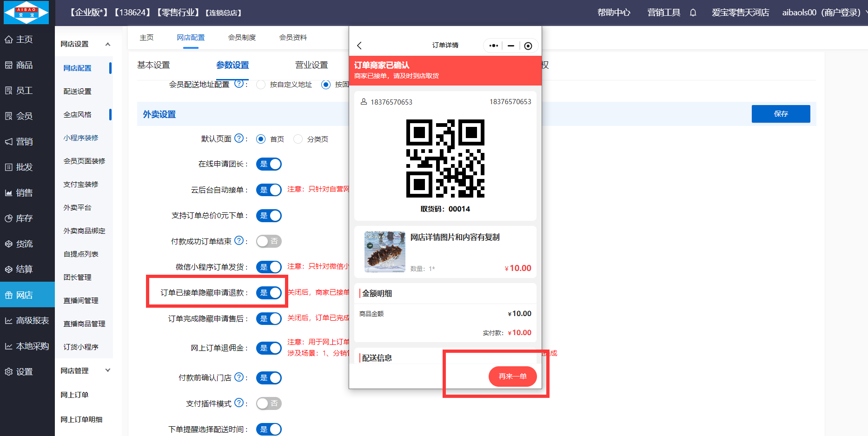The width and height of the screenshot is (868, 436).
Task: Expand the 网店管理 menu group
Action: pos(107,370)
